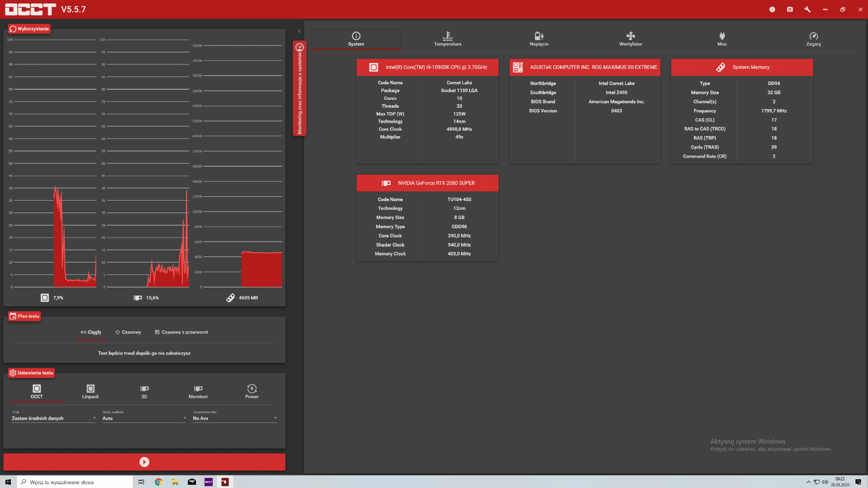
Task: Click the OCCT icon on the taskbar
Action: [225, 482]
